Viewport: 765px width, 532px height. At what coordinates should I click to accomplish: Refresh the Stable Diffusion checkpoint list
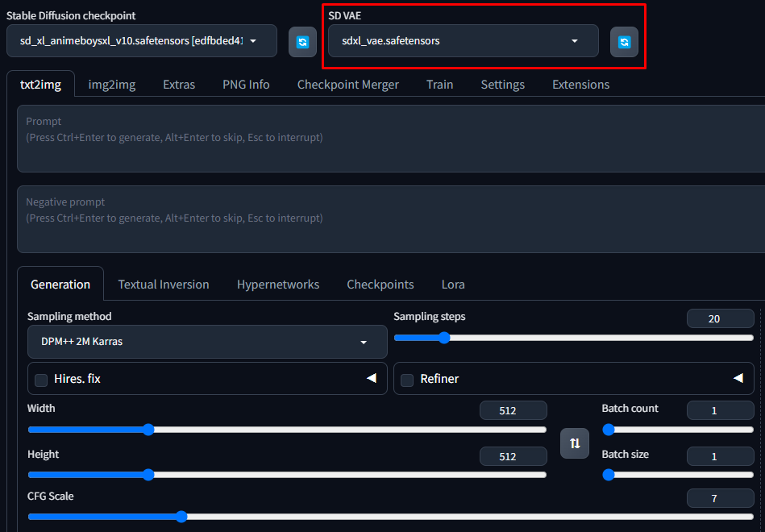302,42
